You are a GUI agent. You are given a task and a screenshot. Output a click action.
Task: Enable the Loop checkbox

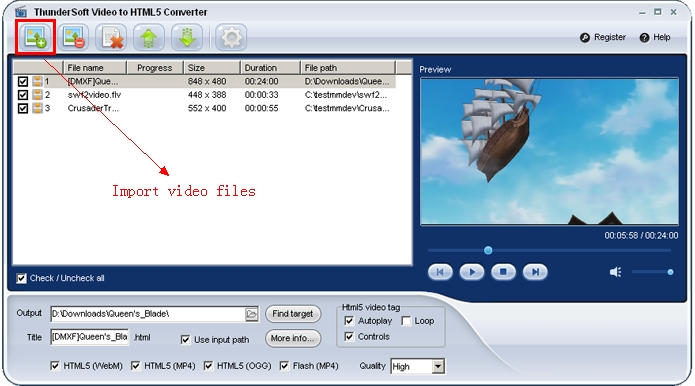406,321
